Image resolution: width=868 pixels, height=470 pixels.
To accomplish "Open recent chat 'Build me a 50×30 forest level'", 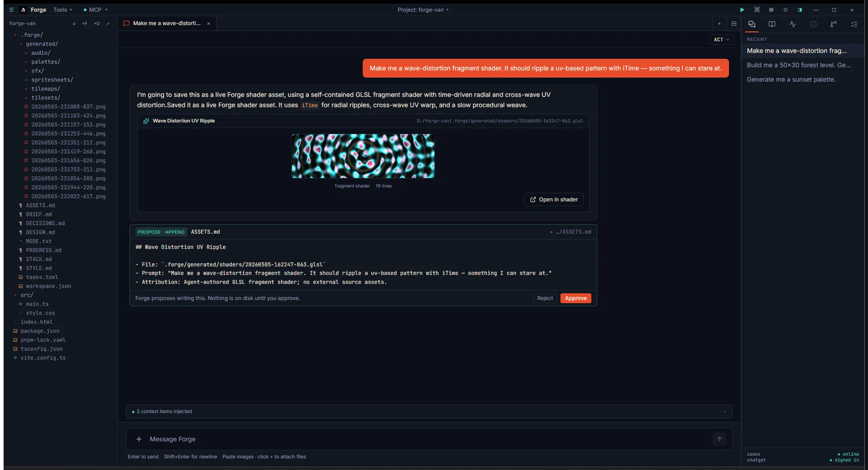I will [799, 65].
